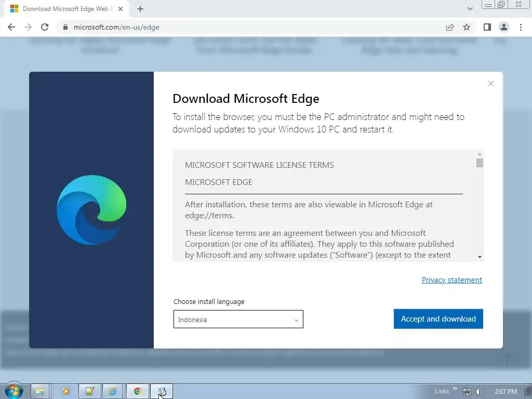Image resolution: width=532 pixels, height=399 pixels.
Task: Click the license terms scroll down arrow
Action: point(480,257)
